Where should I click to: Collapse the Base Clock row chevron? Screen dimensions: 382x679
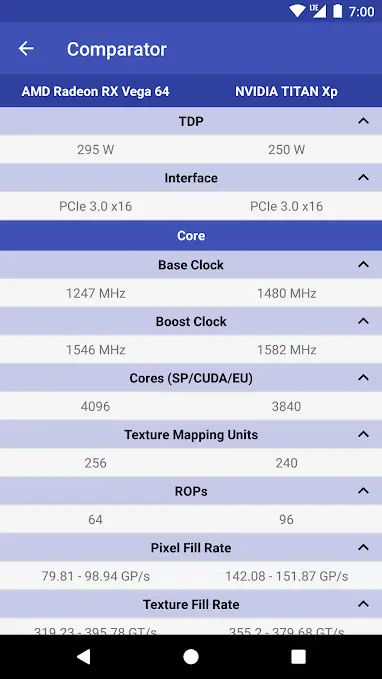click(x=363, y=265)
